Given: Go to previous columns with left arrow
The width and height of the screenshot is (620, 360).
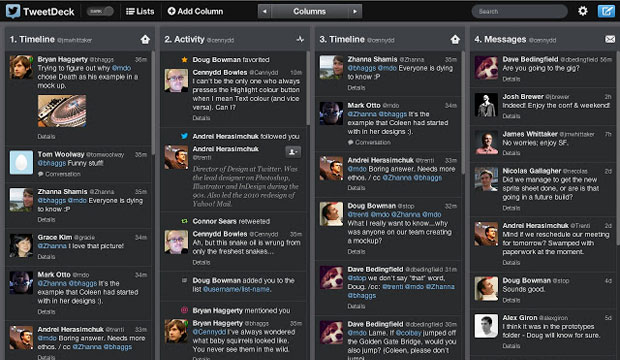Looking at the screenshot, I should pyautogui.click(x=265, y=11).
